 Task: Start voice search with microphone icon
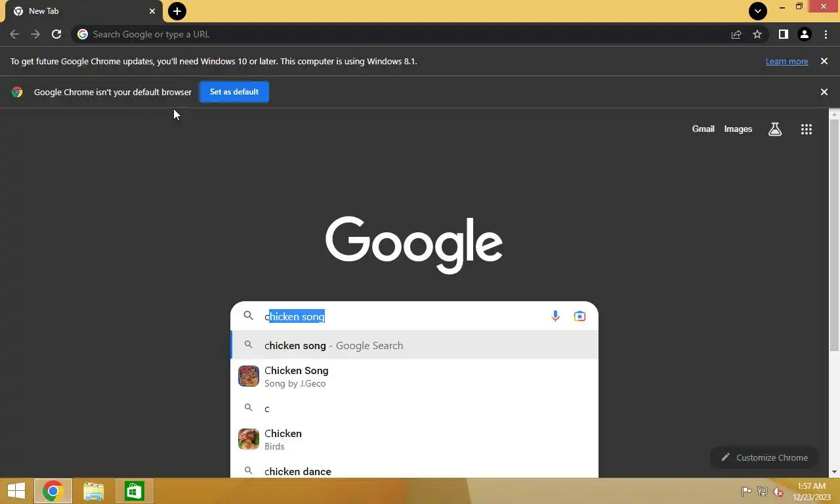555,316
